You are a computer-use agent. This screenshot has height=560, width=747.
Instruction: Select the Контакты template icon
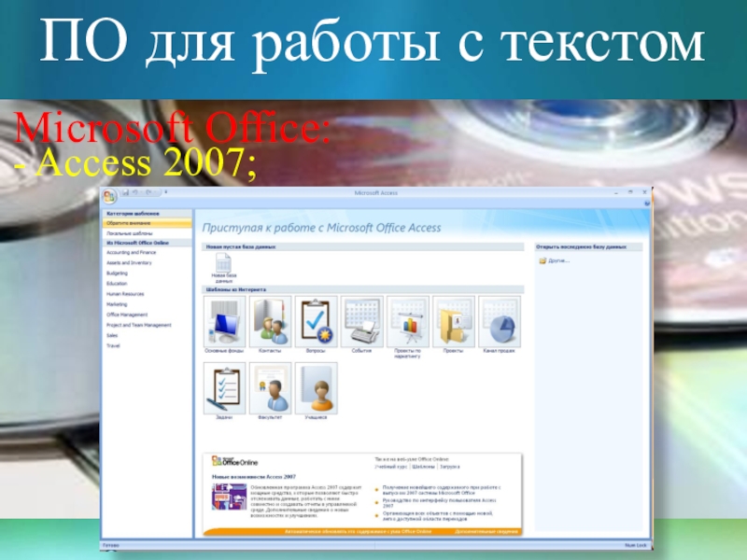[x=270, y=321]
